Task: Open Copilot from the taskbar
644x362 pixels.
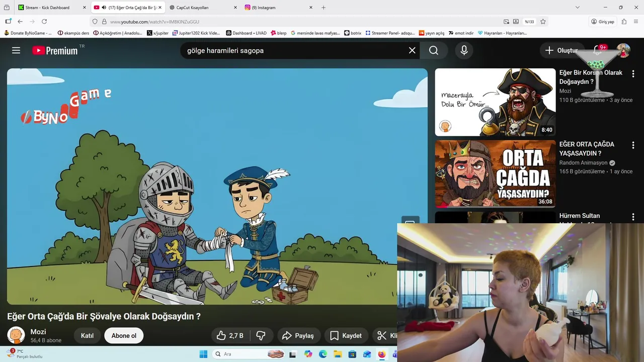Action: (308, 354)
